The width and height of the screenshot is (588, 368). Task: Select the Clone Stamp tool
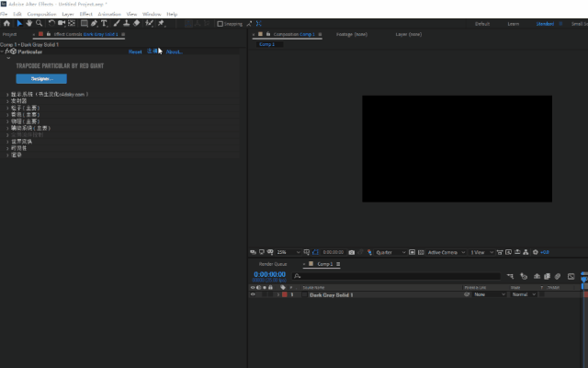coord(127,23)
